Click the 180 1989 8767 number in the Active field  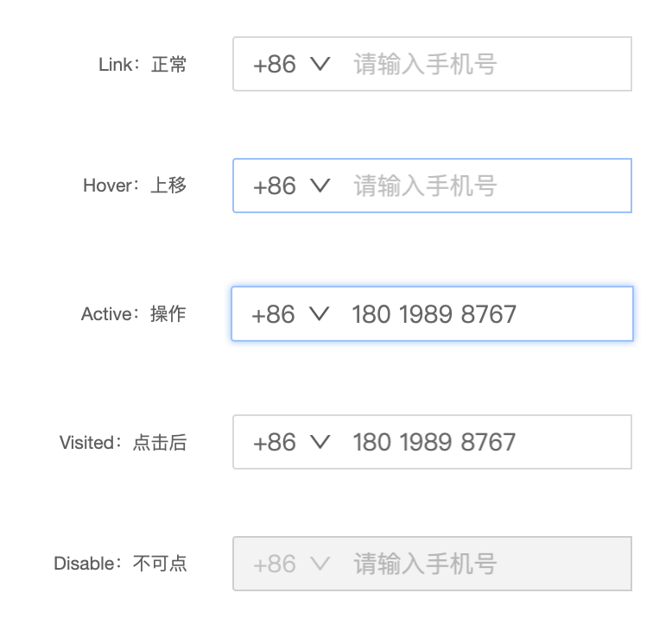pyautogui.click(x=434, y=314)
